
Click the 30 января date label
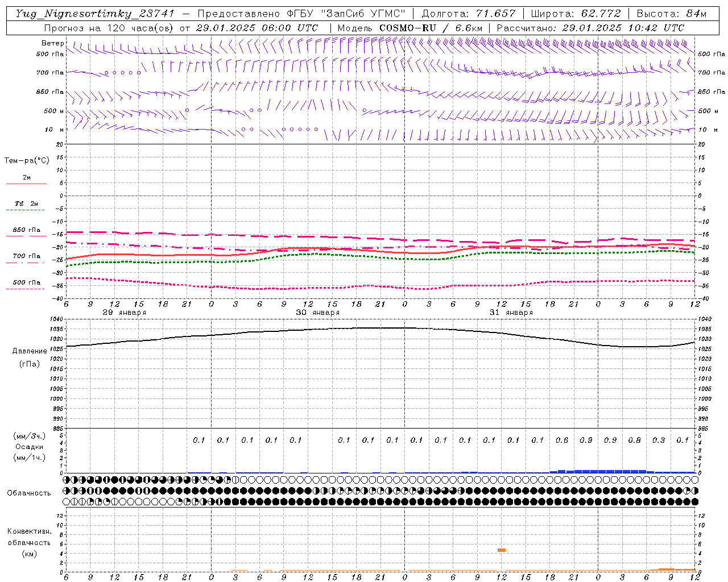[317, 313]
